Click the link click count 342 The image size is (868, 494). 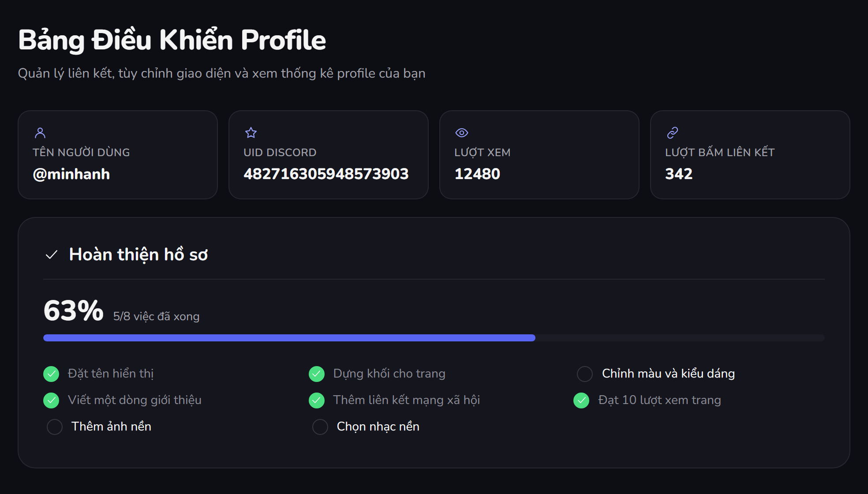pyautogui.click(x=679, y=174)
